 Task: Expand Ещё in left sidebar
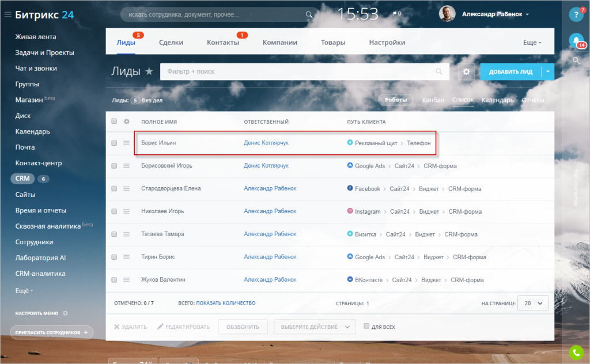coord(24,291)
